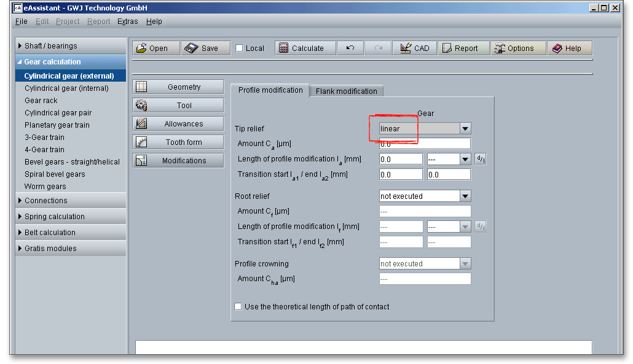Screen dimensions: 633x364
Task: Click the Help book icon
Action: tap(557, 48)
